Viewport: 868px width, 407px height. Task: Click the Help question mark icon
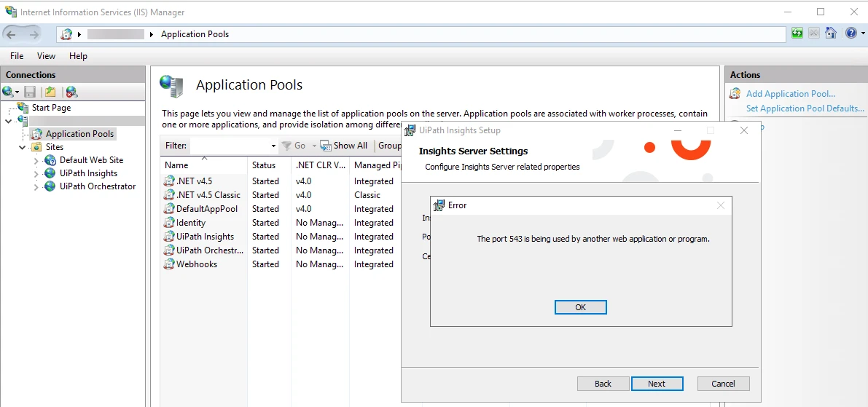(851, 33)
